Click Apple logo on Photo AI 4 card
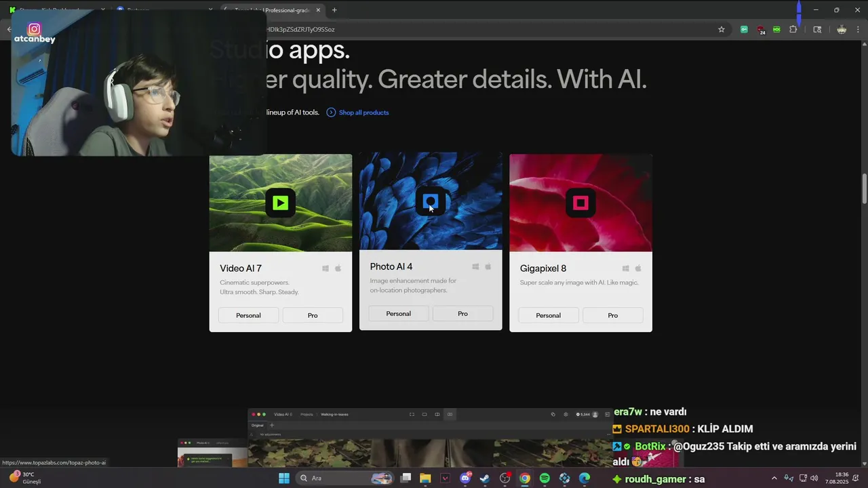This screenshot has height=488, width=868. point(488,266)
